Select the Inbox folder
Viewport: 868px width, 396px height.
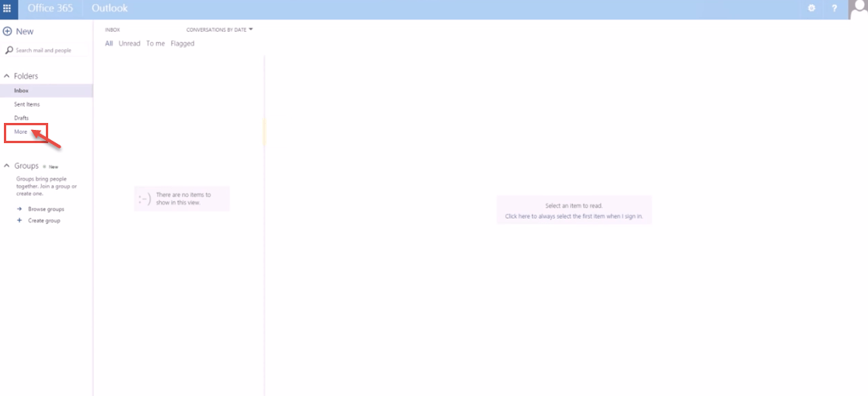pos(47,90)
